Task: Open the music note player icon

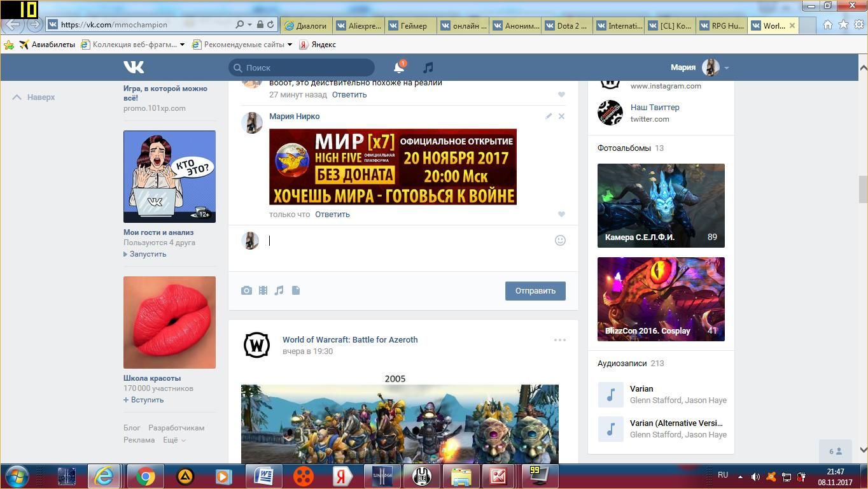Action: (428, 67)
